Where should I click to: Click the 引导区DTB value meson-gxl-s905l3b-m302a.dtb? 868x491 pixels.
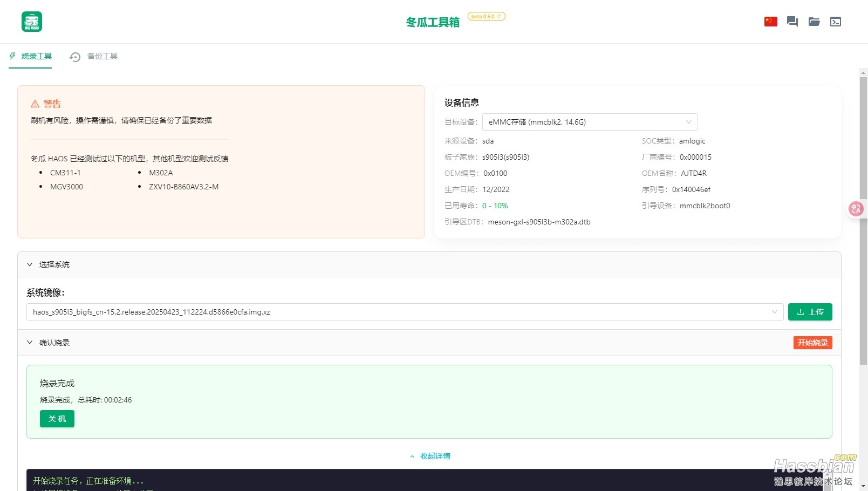tap(539, 222)
